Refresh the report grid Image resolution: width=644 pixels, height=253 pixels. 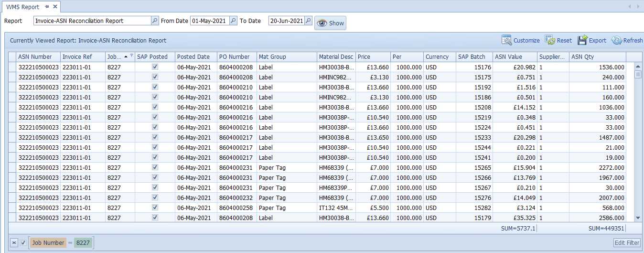coord(627,40)
